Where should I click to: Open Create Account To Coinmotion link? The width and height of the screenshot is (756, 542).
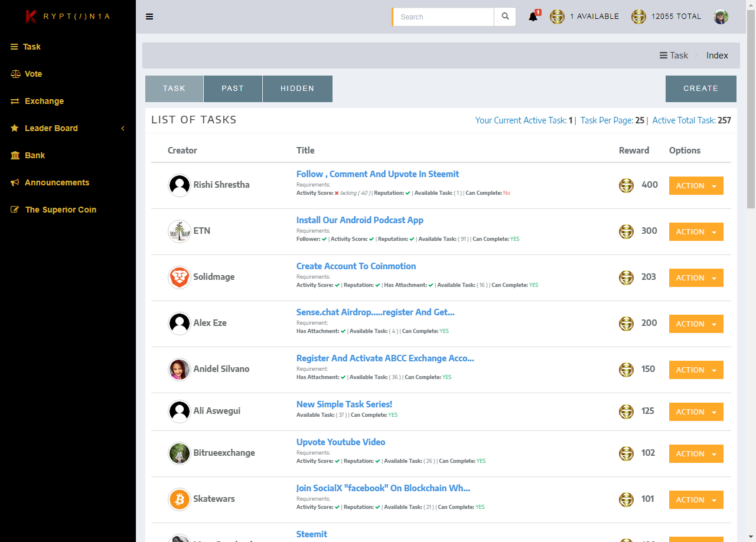pos(356,266)
